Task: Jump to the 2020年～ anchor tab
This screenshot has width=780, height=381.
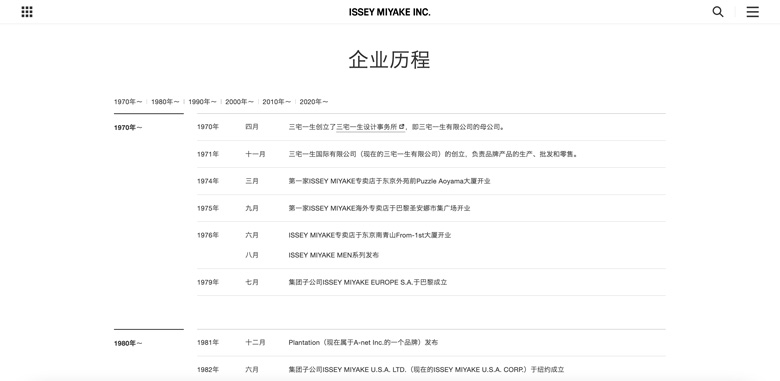Action: coord(314,102)
